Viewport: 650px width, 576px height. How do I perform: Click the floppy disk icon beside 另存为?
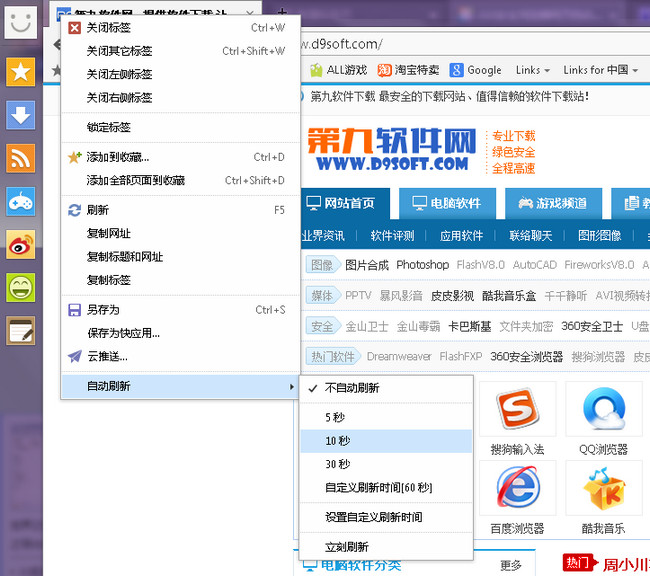pos(75,310)
